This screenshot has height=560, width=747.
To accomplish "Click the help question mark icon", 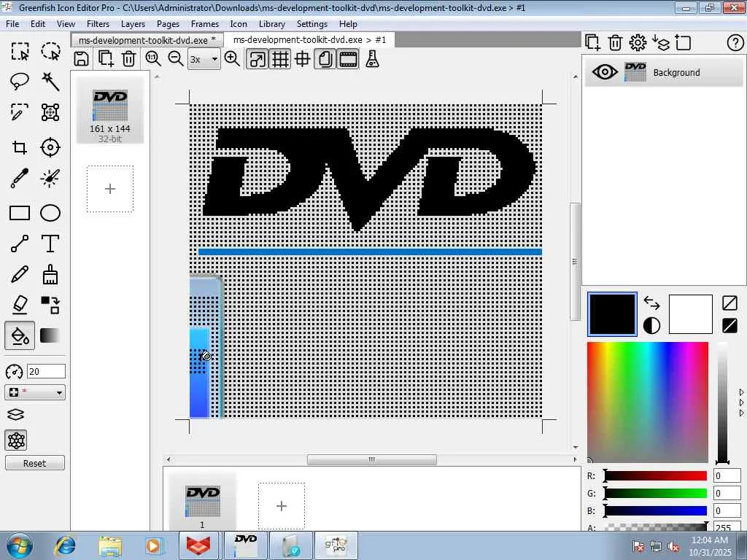I will [x=735, y=43].
